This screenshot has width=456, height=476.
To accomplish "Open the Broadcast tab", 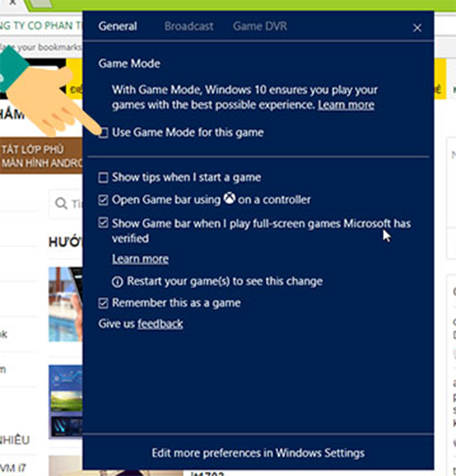I will click(x=188, y=27).
